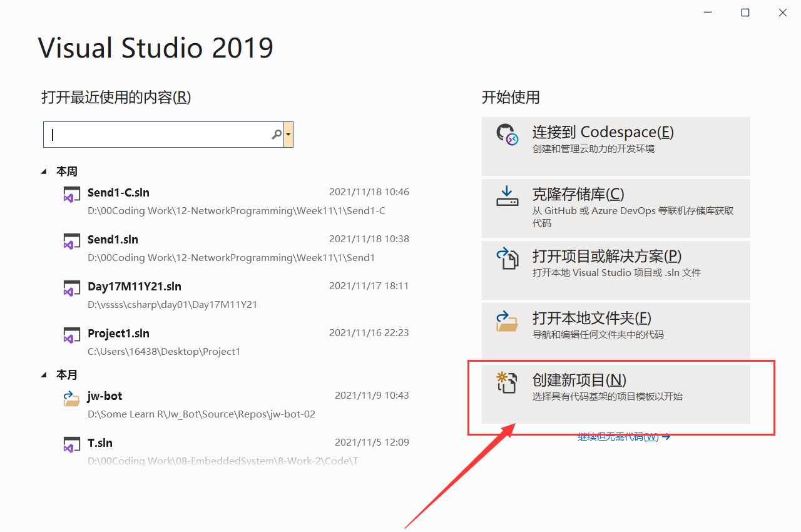
Task: Click 克隆存储库(C) button
Action: coord(616,208)
